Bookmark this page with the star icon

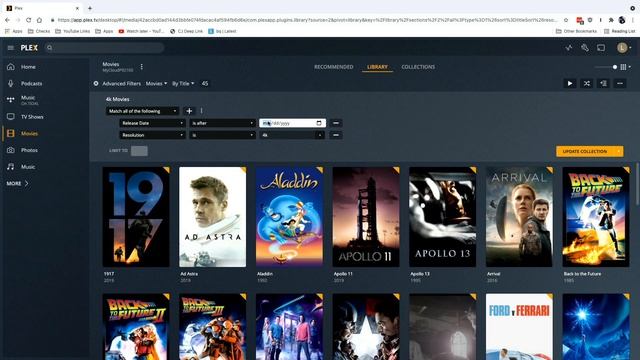[x=566, y=20]
